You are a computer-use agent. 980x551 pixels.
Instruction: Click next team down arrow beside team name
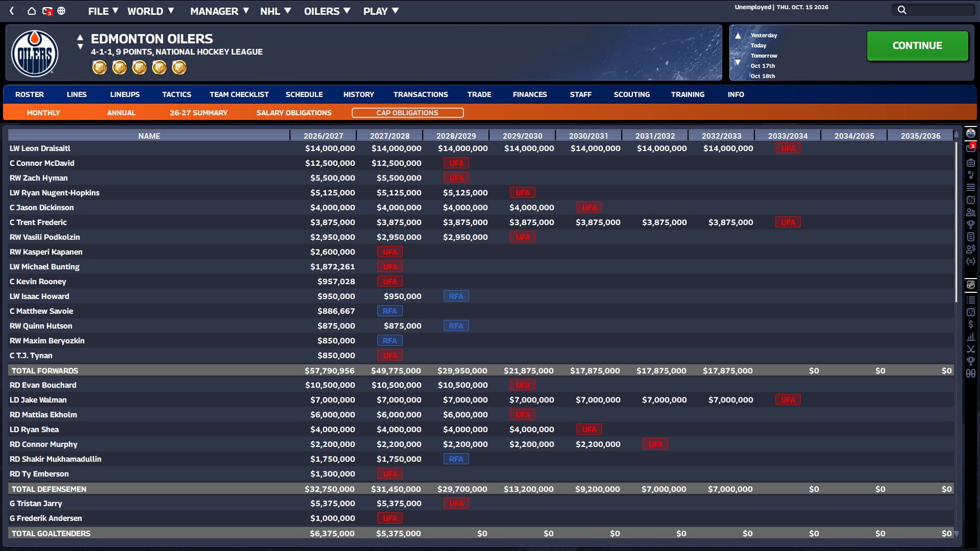click(x=80, y=47)
